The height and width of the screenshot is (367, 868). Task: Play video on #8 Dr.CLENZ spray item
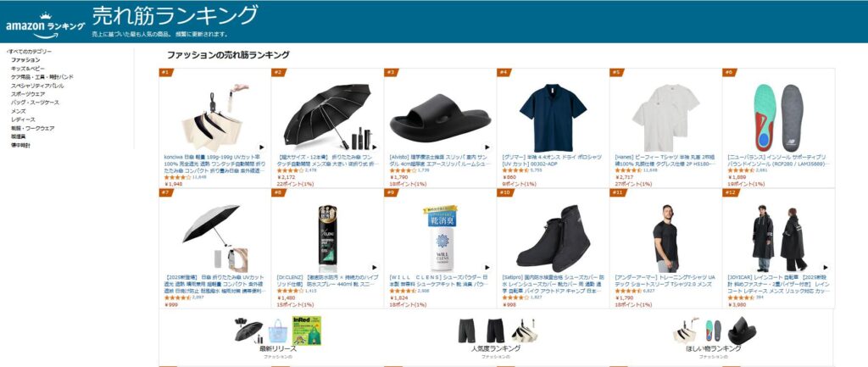tap(375, 267)
